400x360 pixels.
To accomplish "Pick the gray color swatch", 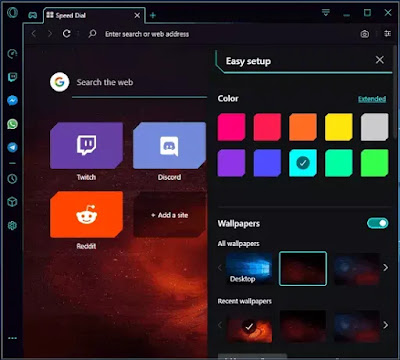I will (375, 127).
